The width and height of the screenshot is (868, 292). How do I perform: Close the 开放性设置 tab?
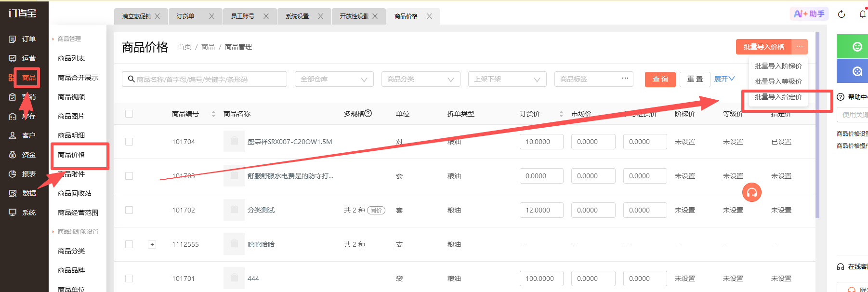[375, 16]
